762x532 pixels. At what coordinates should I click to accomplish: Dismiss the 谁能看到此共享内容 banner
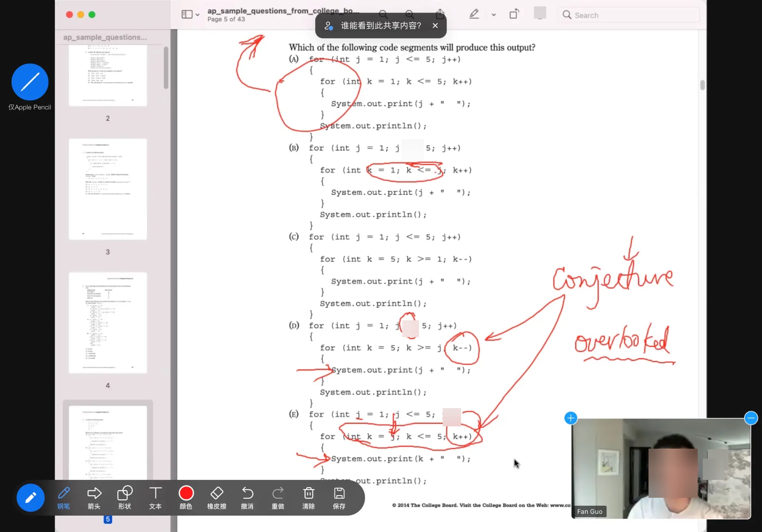click(435, 26)
